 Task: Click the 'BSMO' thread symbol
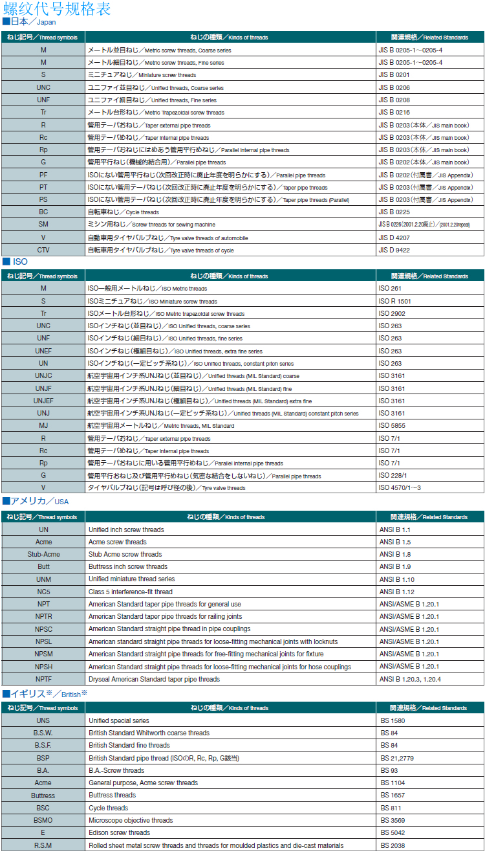pyautogui.click(x=43, y=820)
